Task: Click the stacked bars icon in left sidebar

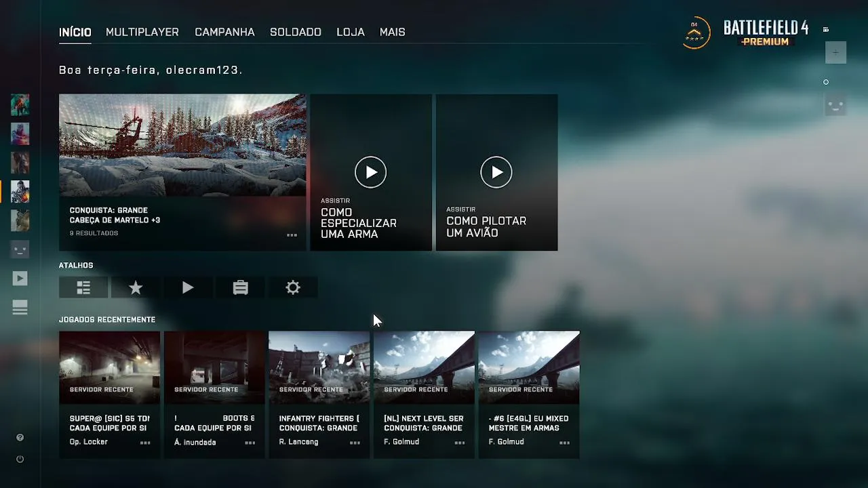Action: tap(20, 308)
